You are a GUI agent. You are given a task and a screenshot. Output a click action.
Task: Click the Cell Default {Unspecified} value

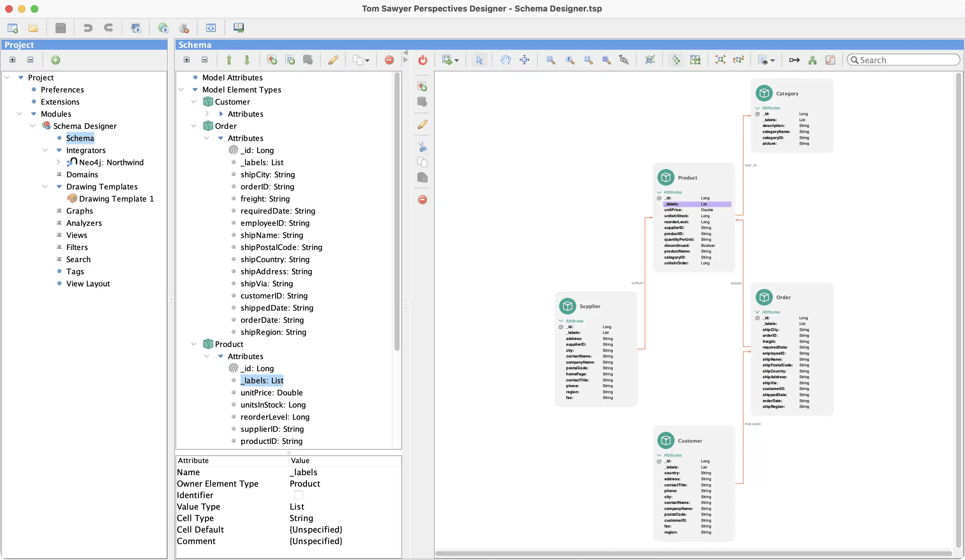(316, 529)
